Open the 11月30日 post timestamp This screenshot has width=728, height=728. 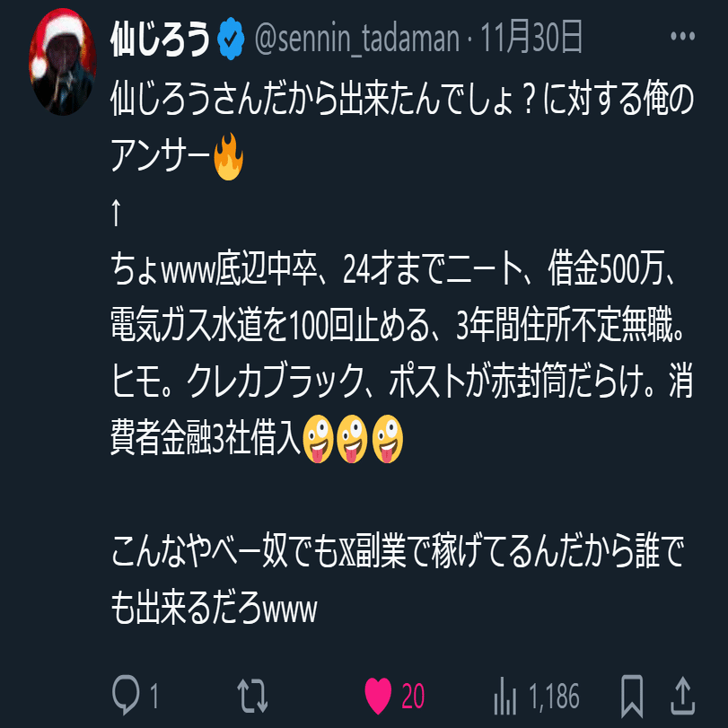[531, 38]
